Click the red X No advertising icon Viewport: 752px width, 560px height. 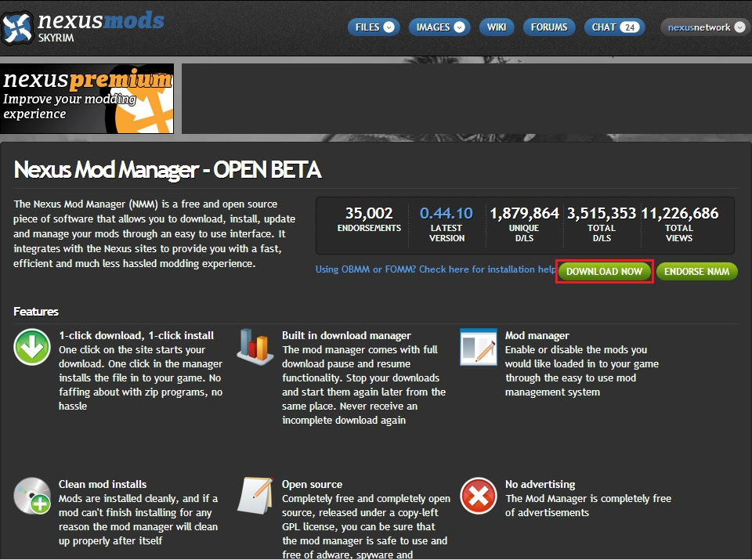click(478, 496)
